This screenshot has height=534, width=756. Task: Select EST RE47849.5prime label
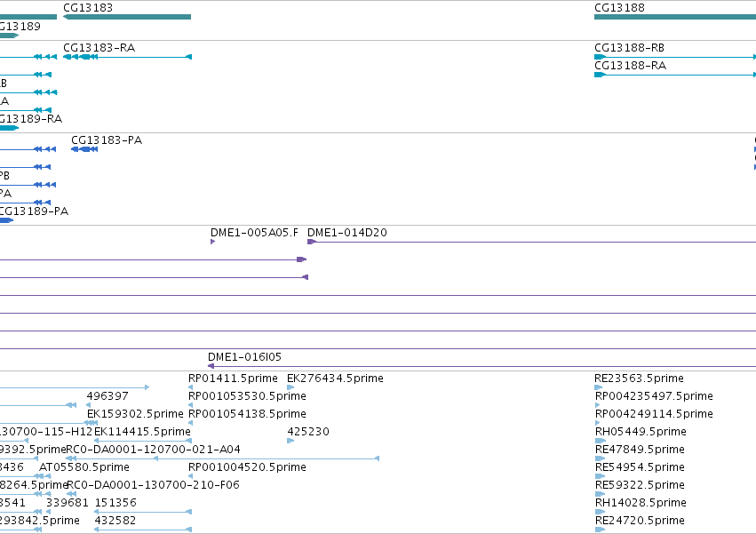pyautogui.click(x=640, y=450)
